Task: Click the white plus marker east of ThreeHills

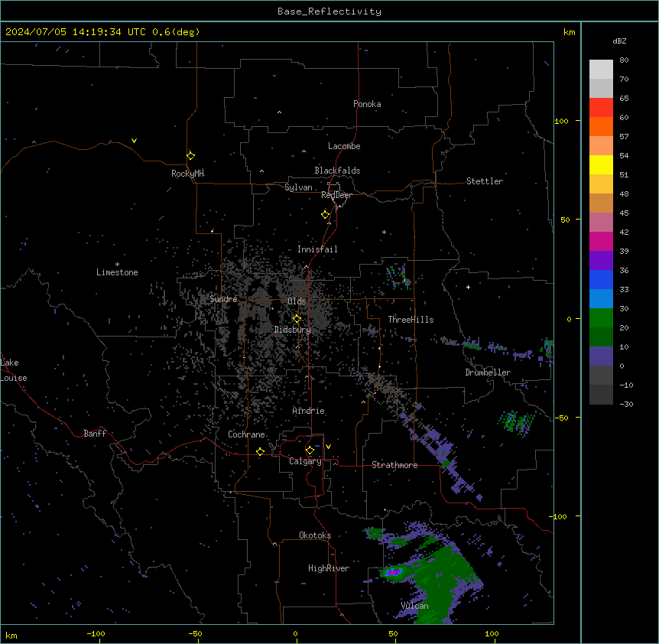Action: click(468, 287)
